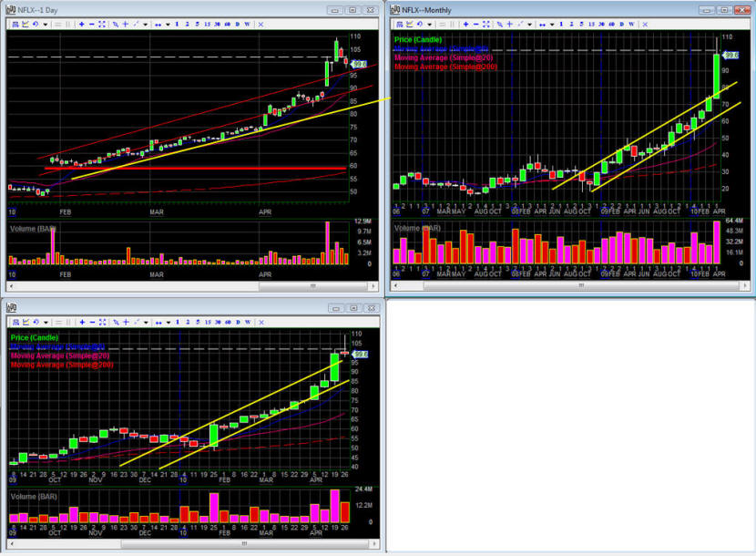This screenshot has width=756, height=556.
Task: Select crosshair tool in bottom-left chart toolbar
Action: [126, 322]
